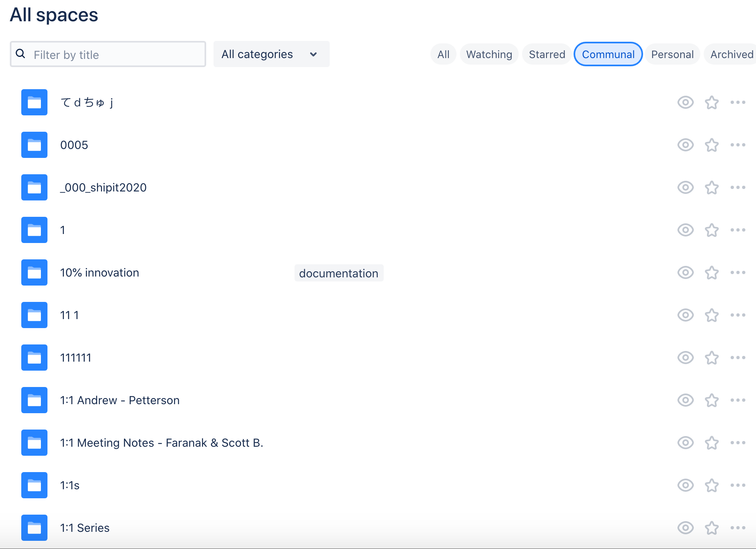Open the All categories dropdown
The width and height of the screenshot is (756, 549).
(x=271, y=54)
